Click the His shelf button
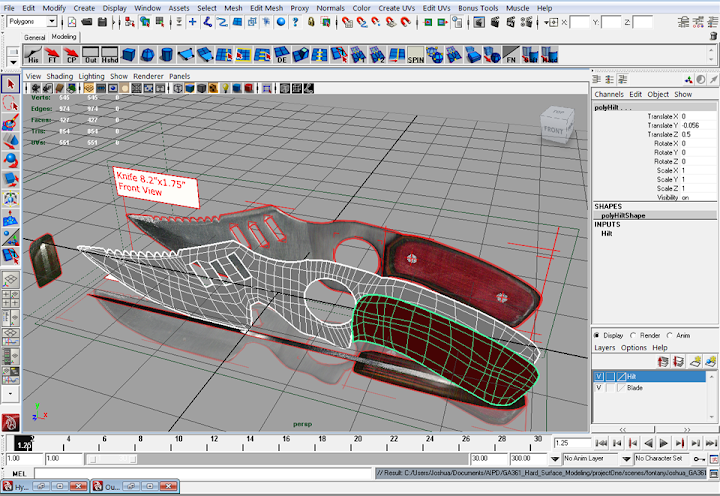Viewport: 720px width, 496px height. [x=34, y=56]
